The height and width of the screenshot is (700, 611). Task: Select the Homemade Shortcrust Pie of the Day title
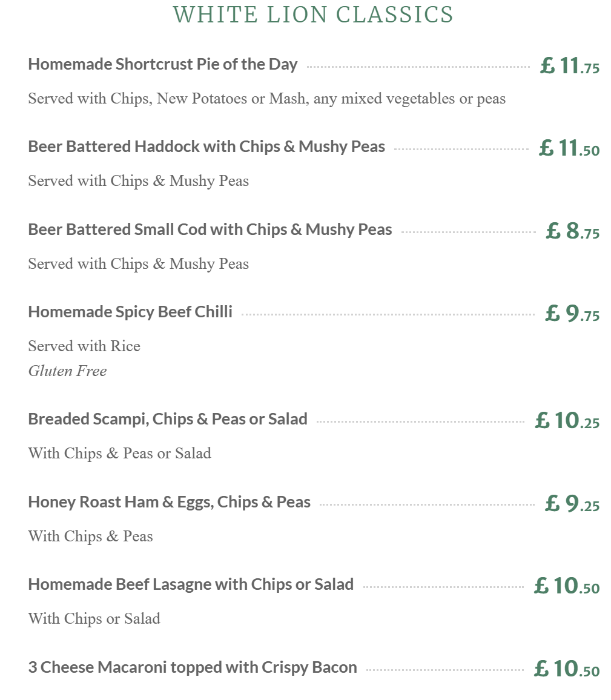[x=162, y=64]
